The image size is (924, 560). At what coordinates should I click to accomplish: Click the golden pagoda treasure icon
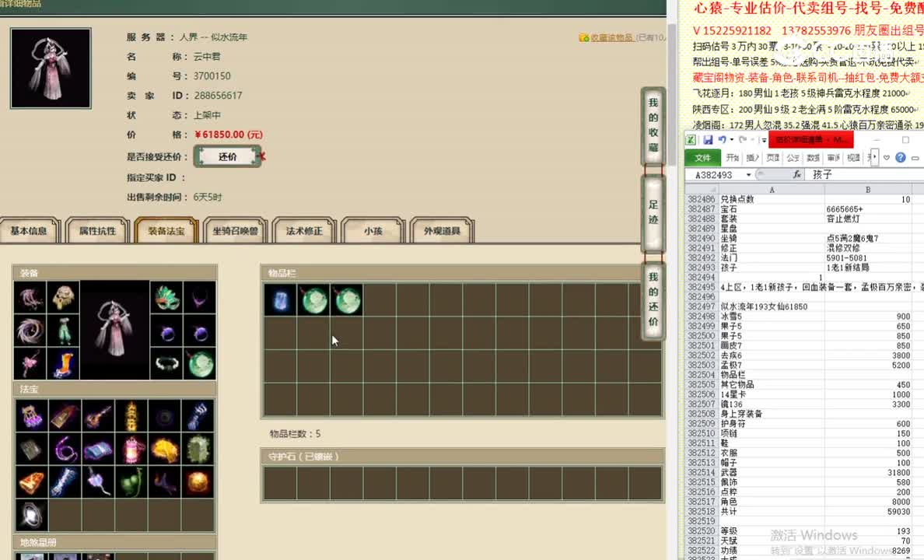(x=131, y=416)
